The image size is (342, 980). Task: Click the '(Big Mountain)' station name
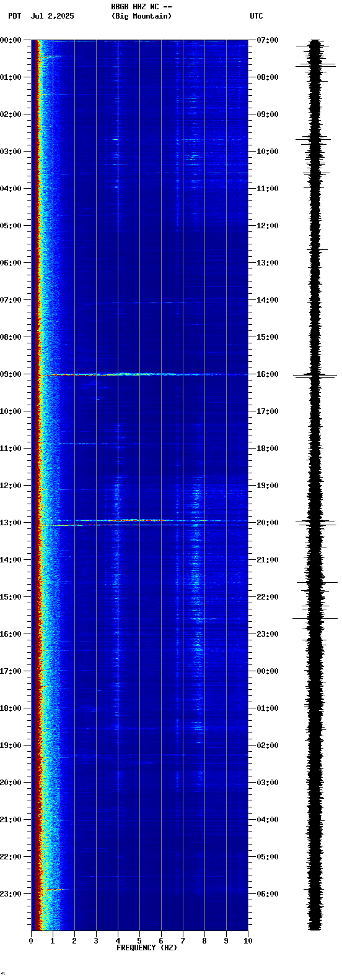coord(141,16)
